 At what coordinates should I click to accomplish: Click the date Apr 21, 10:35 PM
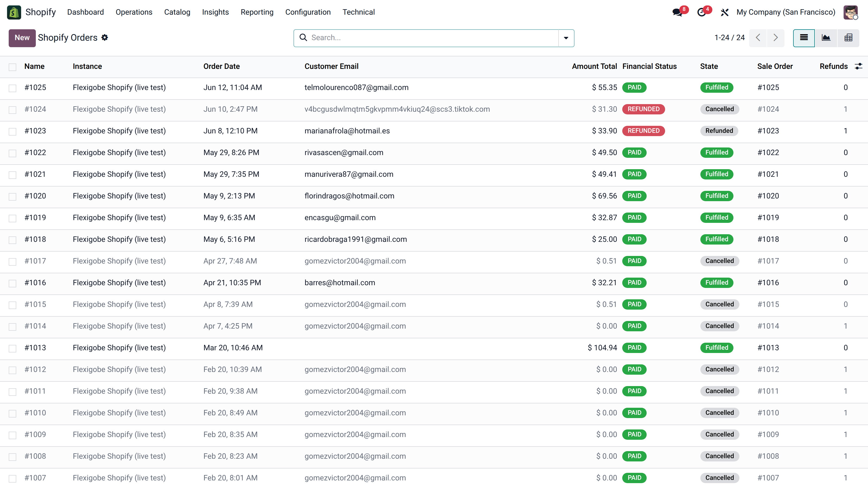[232, 282]
